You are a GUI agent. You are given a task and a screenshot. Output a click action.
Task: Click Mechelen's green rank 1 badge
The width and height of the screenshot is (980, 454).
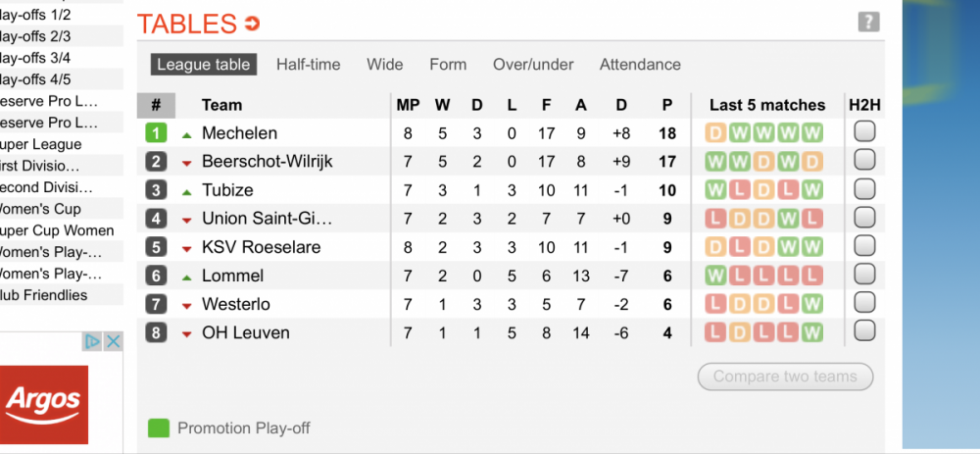pyautogui.click(x=156, y=133)
